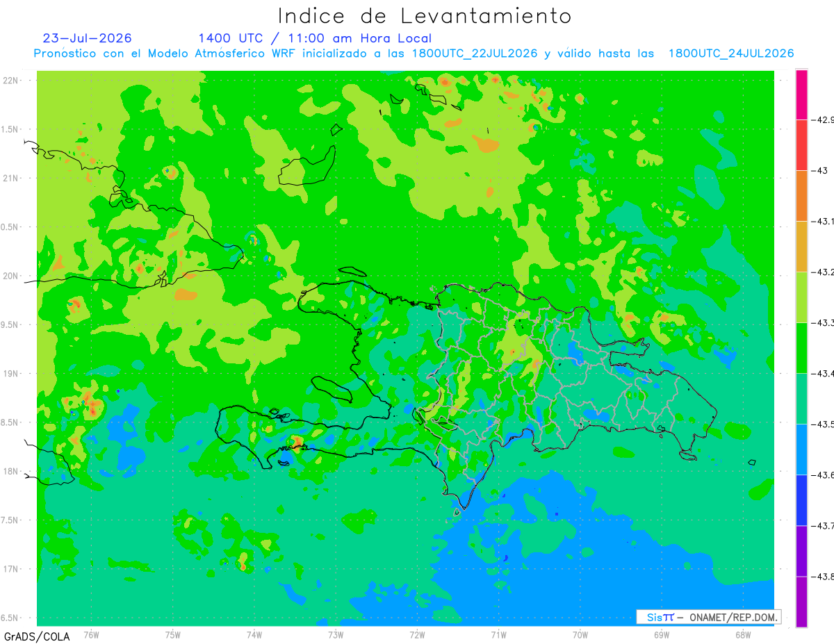Click the legend value -43.6

pos(822,474)
